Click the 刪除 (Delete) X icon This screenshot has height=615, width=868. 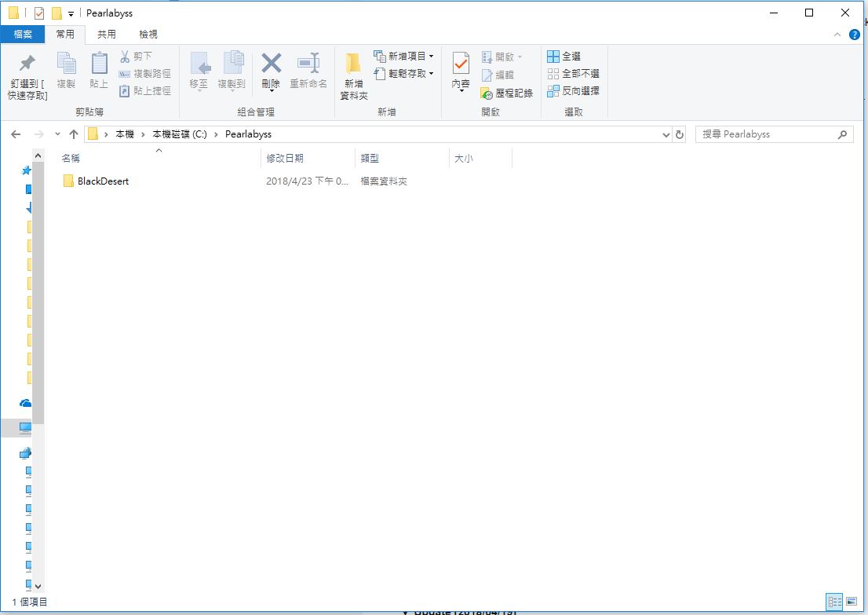pyautogui.click(x=272, y=63)
